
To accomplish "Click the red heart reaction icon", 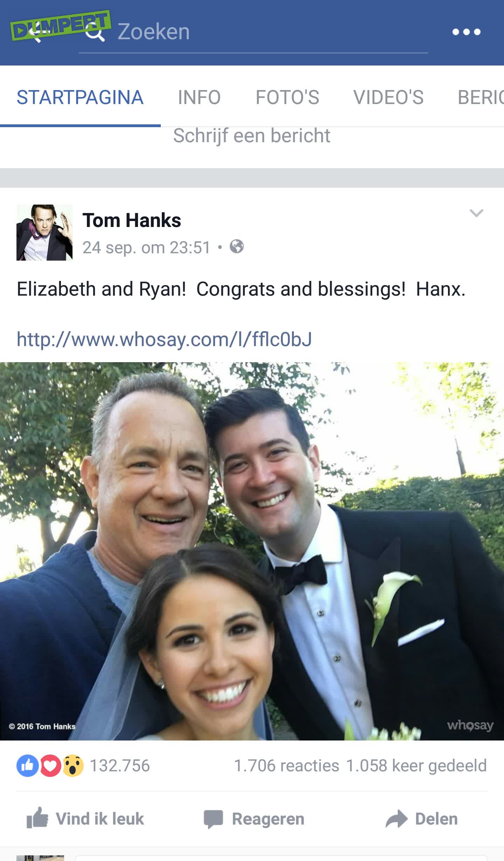I will click(50, 765).
